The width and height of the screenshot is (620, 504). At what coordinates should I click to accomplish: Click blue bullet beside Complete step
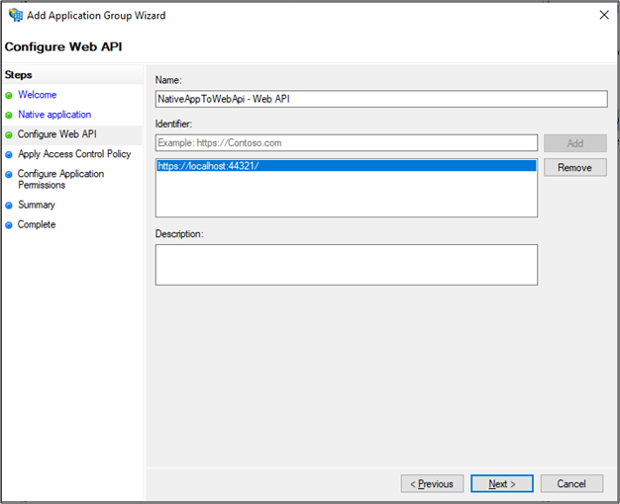point(9,225)
